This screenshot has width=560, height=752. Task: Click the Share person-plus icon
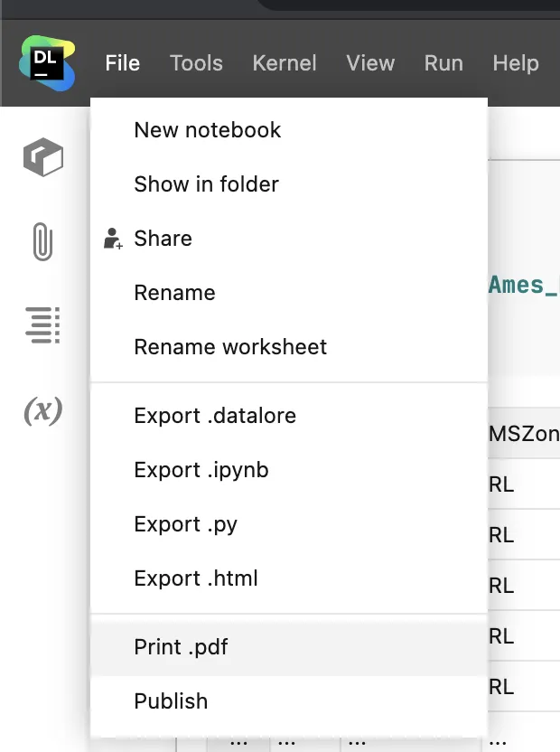tap(113, 239)
